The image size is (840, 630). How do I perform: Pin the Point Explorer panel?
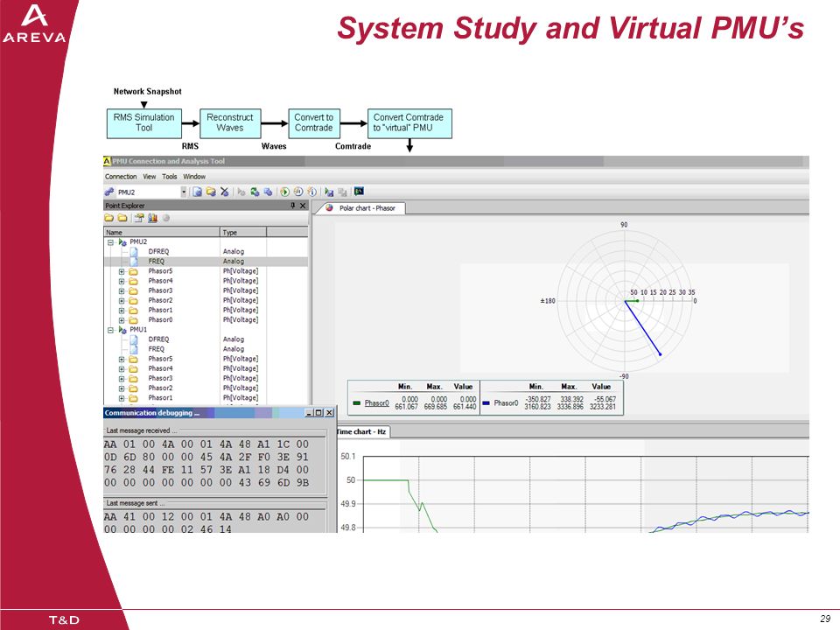coord(292,206)
